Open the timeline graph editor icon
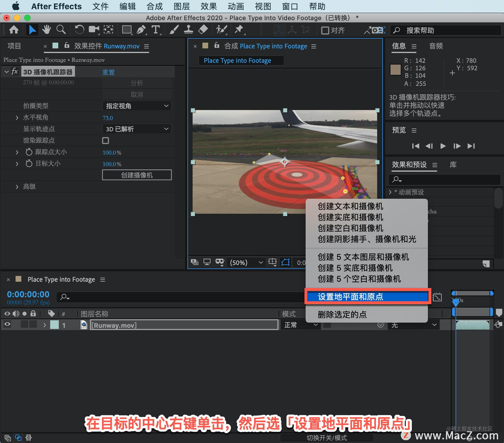Viewport: 504px width, 443px height. pos(437,297)
